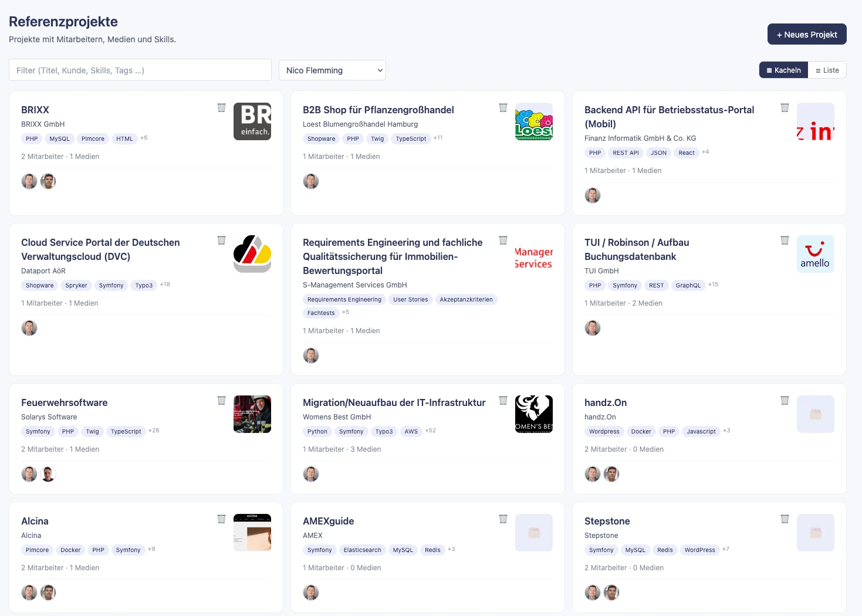862x616 pixels.
Task: Click the + Neues Projekt button
Action: [x=807, y=35]
